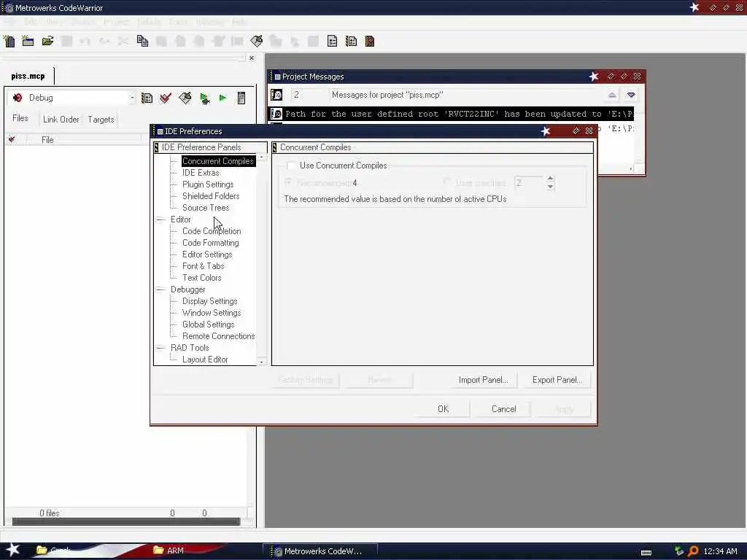This screenshot has height=560, width=747.
Task: Click the horizontal scrollbar in project window
Action: pyautogui.click(x=125, y=522)
